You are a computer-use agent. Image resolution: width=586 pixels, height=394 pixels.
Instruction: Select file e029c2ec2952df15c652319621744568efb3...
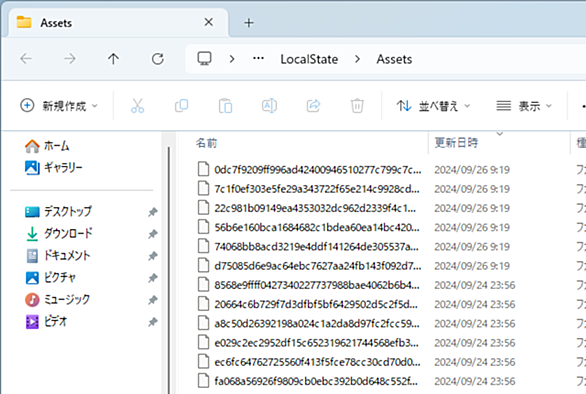pos(317,343)
